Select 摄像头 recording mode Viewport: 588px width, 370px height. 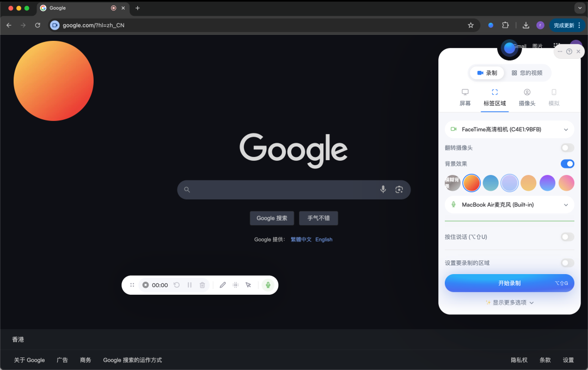pyautogui.click(x=527, y=98)
